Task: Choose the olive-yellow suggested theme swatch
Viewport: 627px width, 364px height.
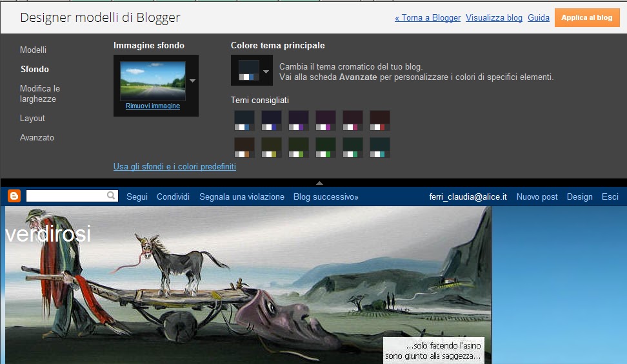Action: 272,148
